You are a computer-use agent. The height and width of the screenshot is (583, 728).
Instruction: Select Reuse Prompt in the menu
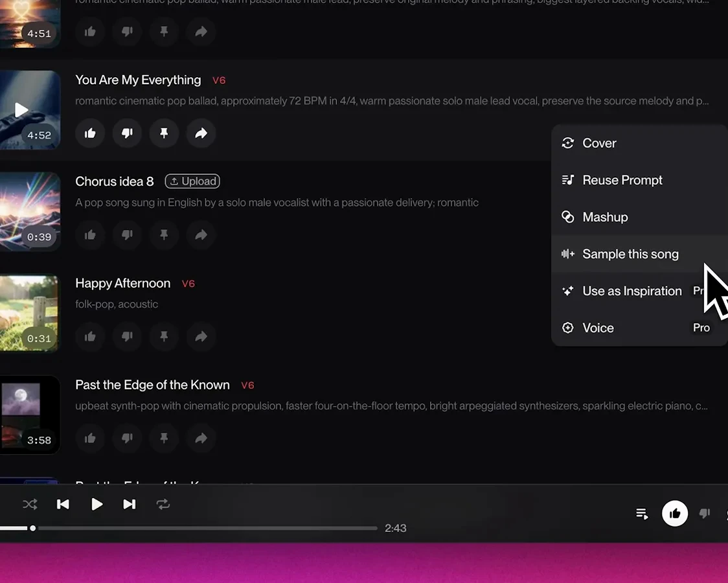(x=640, y=180)
